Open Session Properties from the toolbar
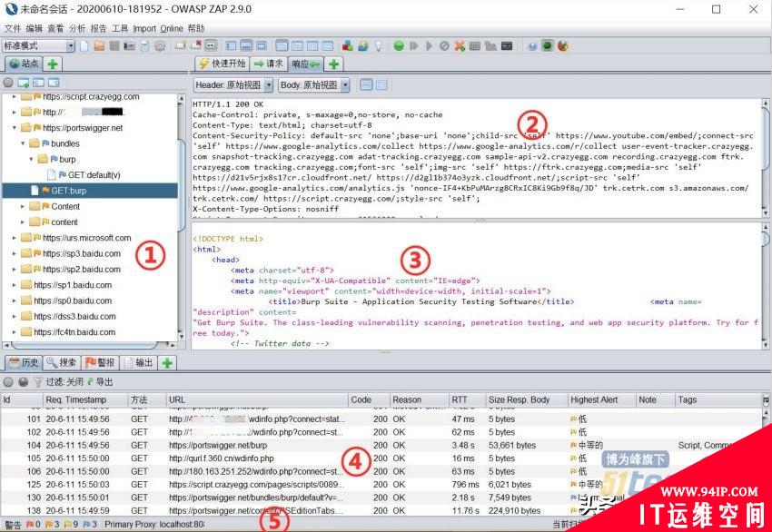The width and height of the screenshot is (772, 532). pos(144,45)
